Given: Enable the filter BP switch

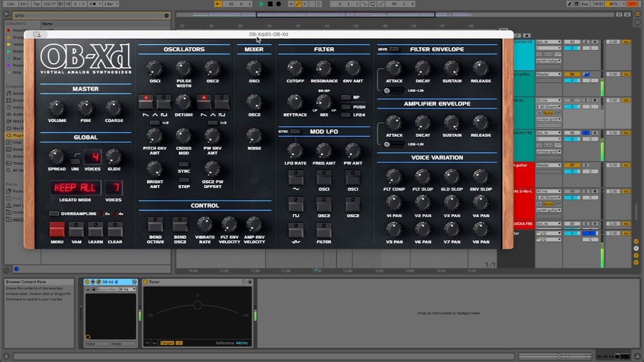Looking at the screenshot, I should point(346,98).
